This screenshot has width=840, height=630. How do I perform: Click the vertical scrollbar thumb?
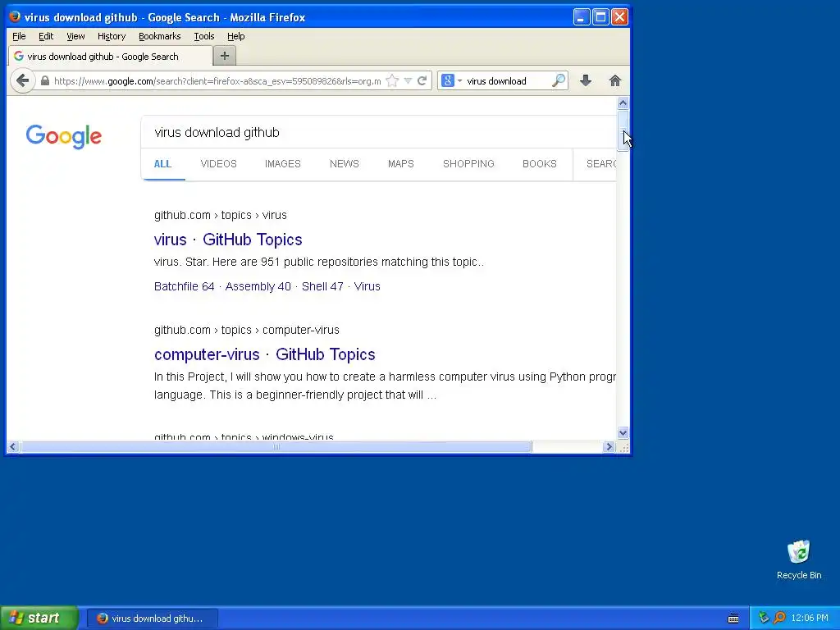point(623,130)
